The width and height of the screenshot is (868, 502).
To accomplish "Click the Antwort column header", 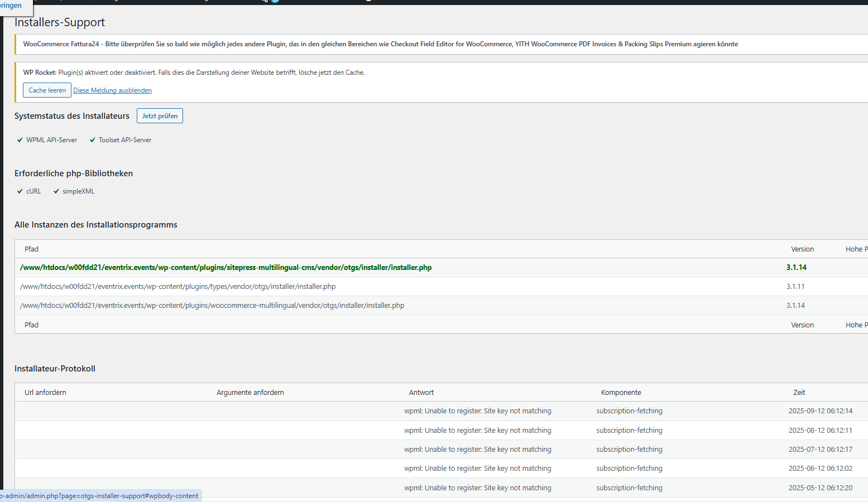I will [421, 393].
